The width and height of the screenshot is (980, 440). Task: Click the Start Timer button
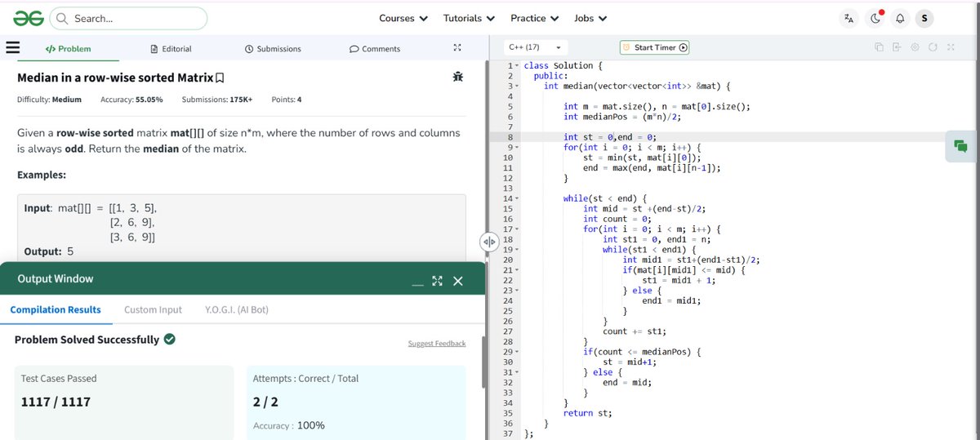tap(655, 47)
